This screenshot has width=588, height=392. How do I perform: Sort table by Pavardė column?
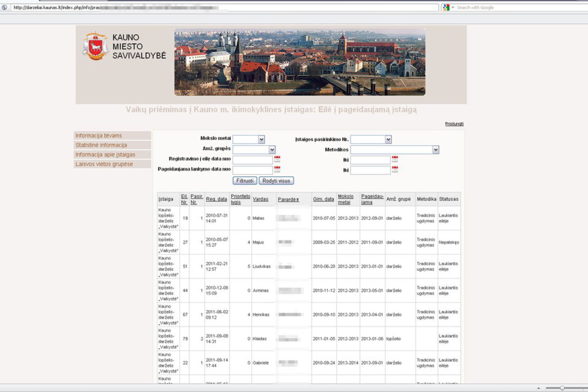[288, 199]
